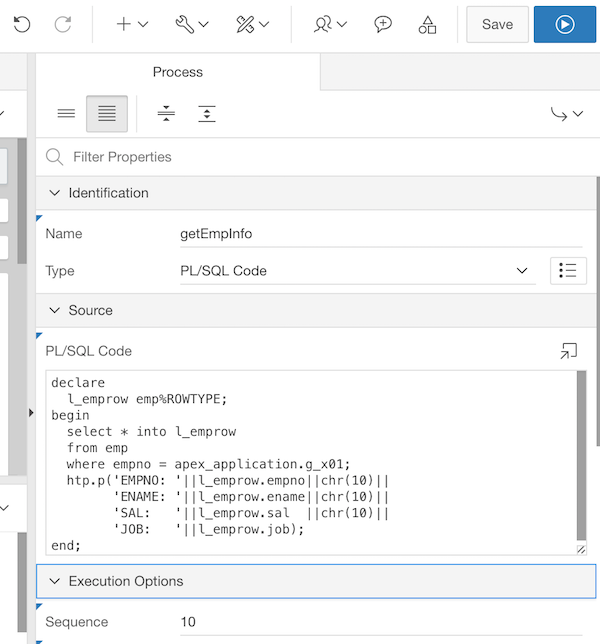Toggle Show Common properties view
This screenshot has width=600, height=644.
(66, 114)
